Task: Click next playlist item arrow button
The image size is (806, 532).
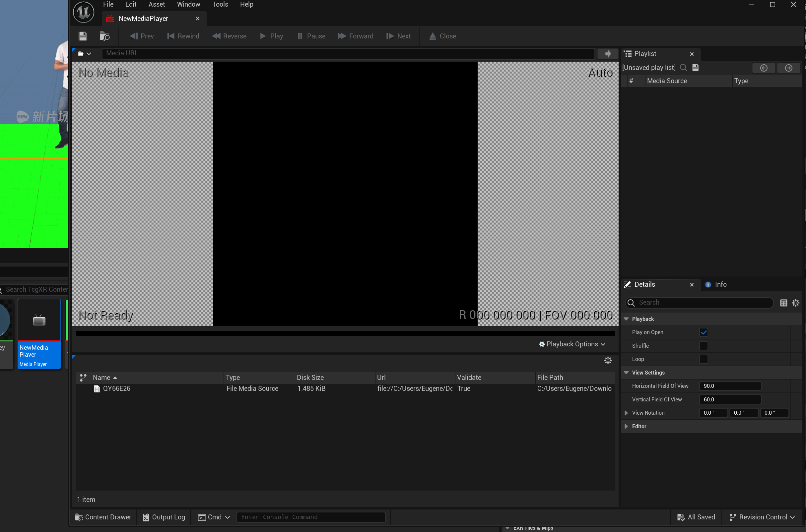Action: (x=788, y=68)
